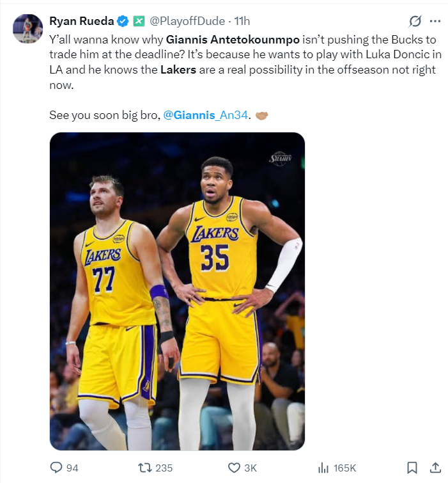Open the Share post menu
The image size is (448, 483).
click(x=435, y=468)
